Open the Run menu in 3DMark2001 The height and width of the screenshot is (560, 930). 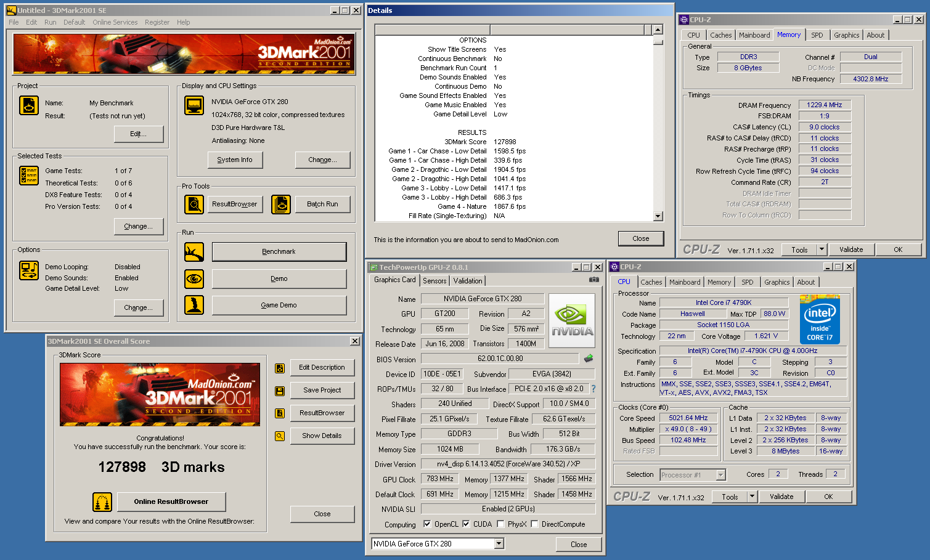[x=51, y=22]
